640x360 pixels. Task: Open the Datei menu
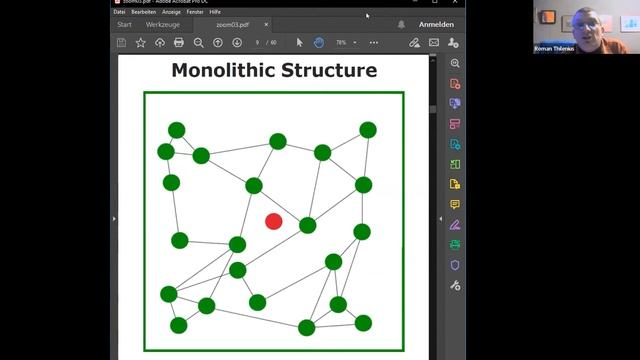[x=119, y=12]
